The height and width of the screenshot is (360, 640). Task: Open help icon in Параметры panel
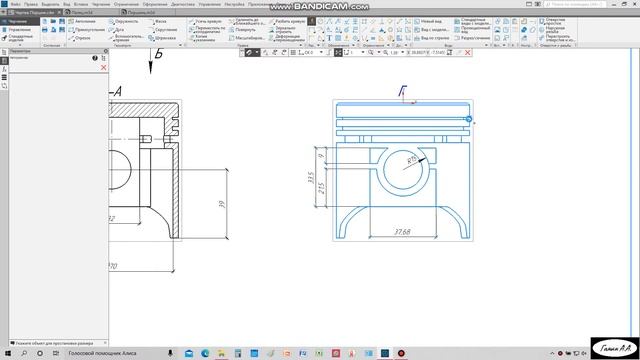[x=95, y=58]
